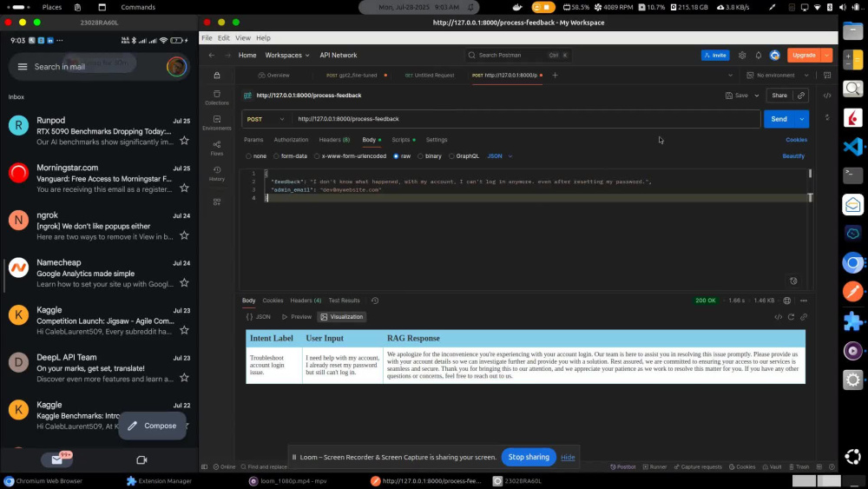Add a new request tab with plus
The width and height of the screenshot is (868, 489).
(x=555, y=76)
